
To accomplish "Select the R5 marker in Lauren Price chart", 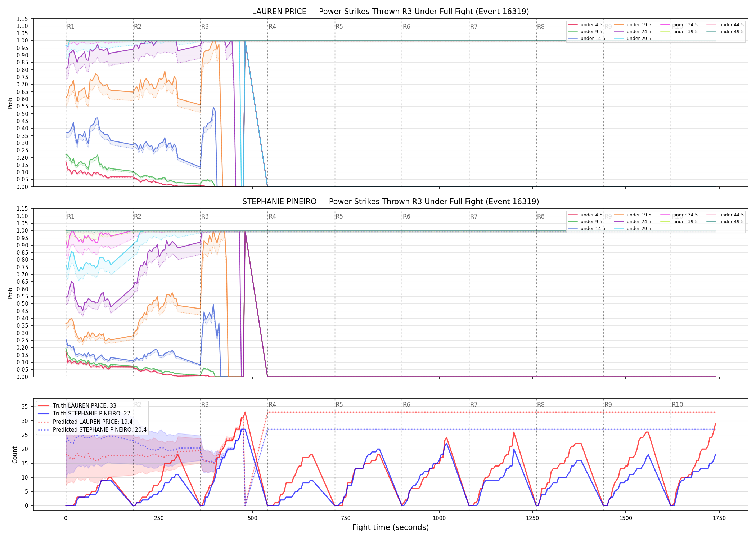I will 339,27.
